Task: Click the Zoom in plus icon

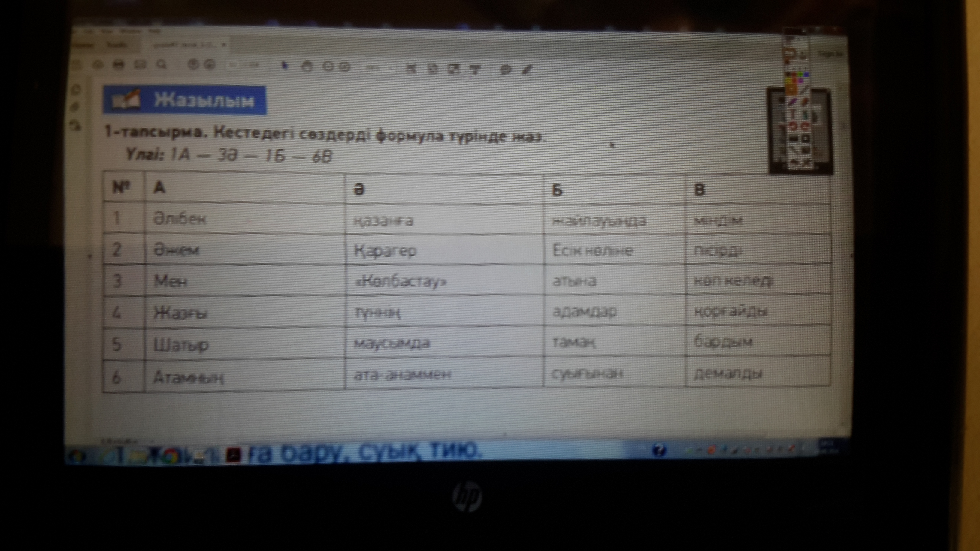Action: (x=345, y=68)
